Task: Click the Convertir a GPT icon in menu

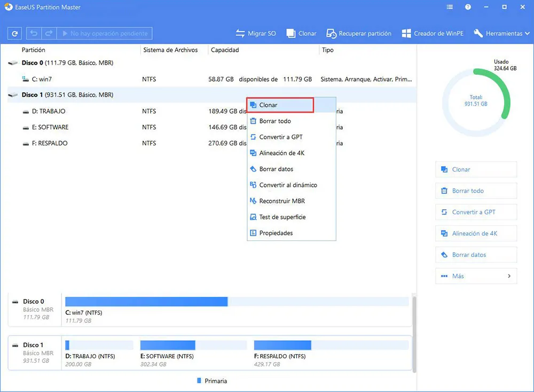Action: (x=253, y=137)
